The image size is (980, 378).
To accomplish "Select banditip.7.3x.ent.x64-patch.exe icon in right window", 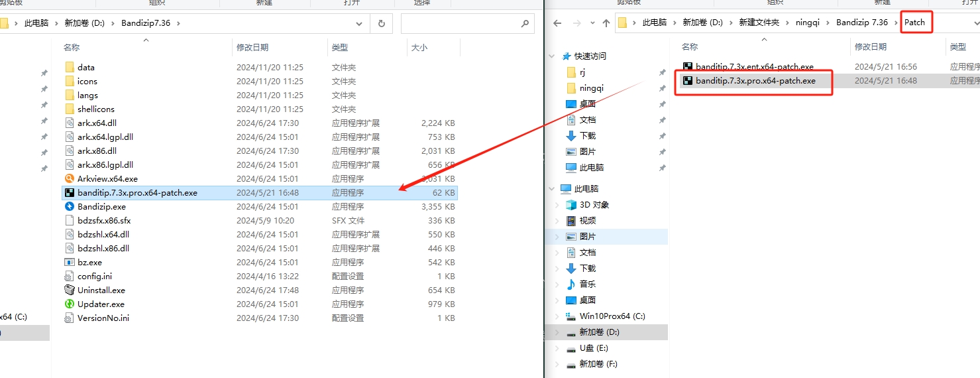I will point(688,67).
